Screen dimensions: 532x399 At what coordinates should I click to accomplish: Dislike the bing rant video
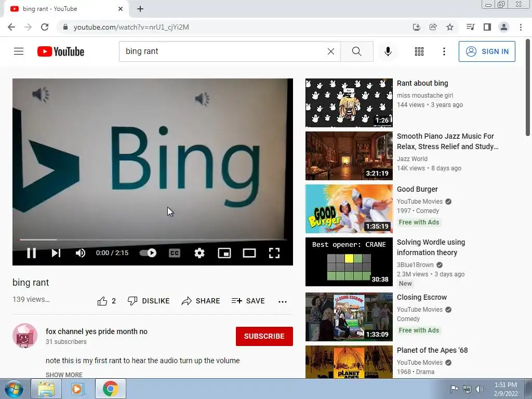[149, 301]
